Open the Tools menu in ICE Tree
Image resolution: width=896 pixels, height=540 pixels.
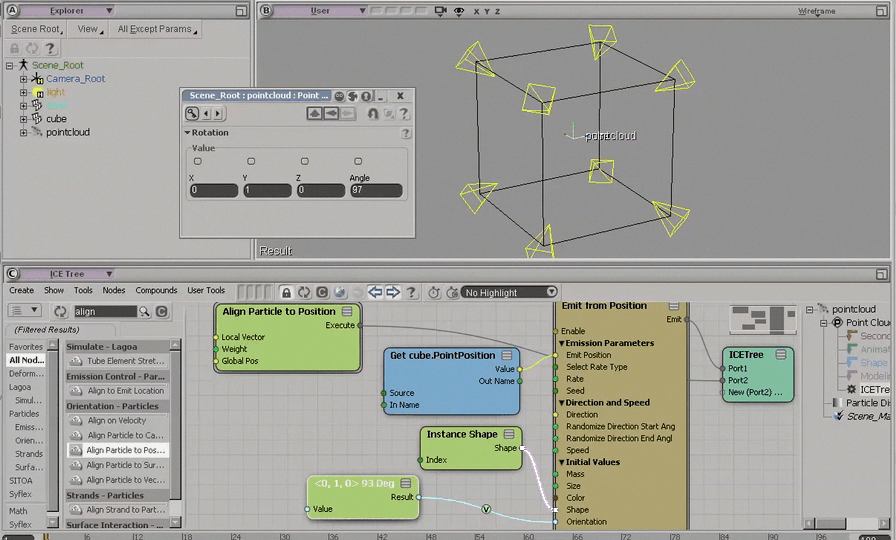pyautogui.click(x=83, y=290)
